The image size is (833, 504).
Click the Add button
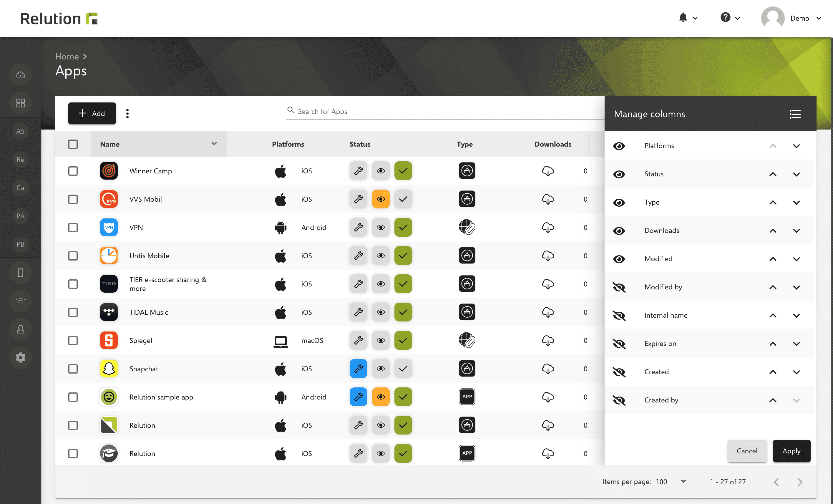click(92, 113)
